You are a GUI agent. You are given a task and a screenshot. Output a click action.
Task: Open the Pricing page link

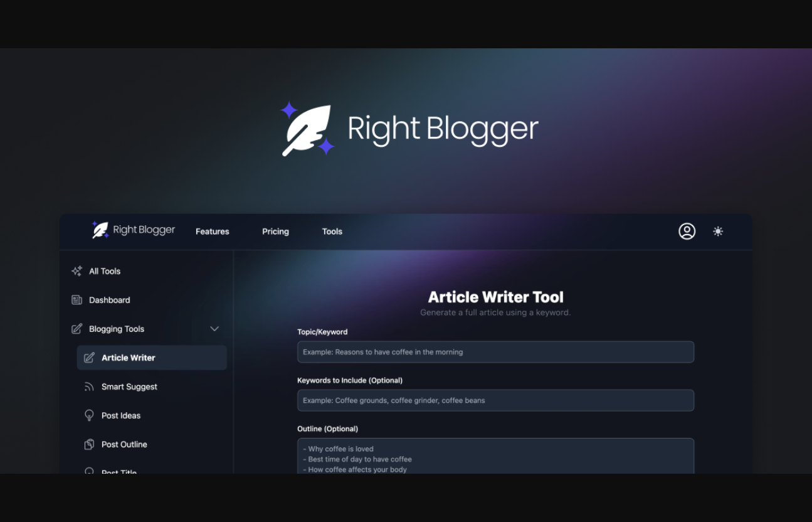(x=275, y=232)
